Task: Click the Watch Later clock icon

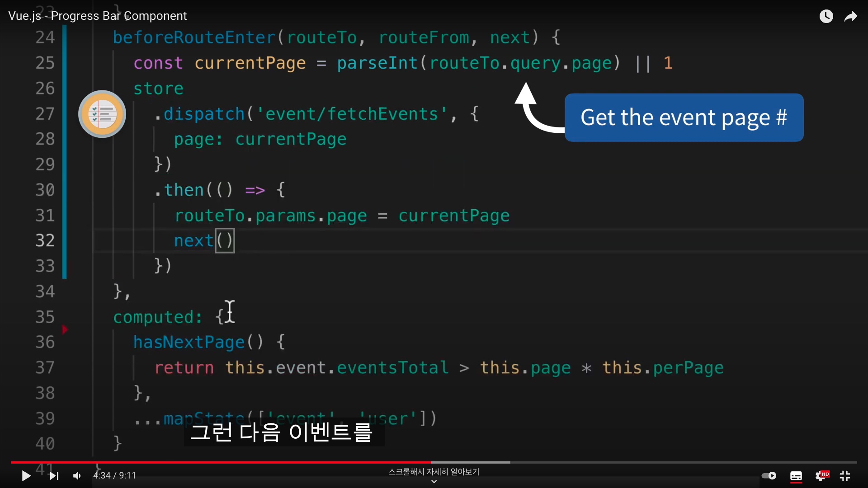Action: (826, 16)
